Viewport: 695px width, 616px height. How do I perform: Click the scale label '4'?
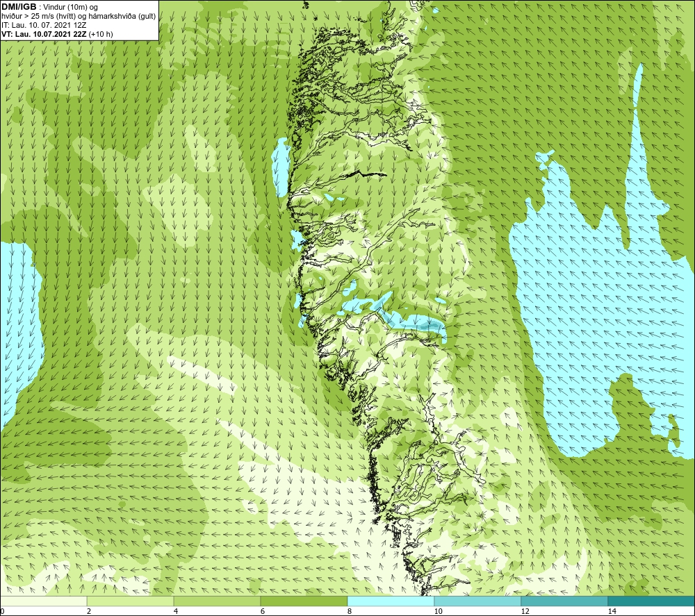click(176, 611)
